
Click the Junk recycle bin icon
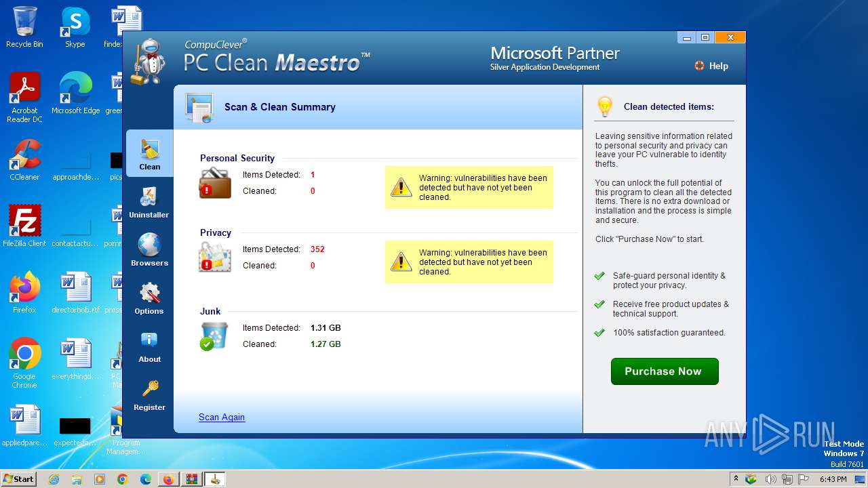pos(214,336)
